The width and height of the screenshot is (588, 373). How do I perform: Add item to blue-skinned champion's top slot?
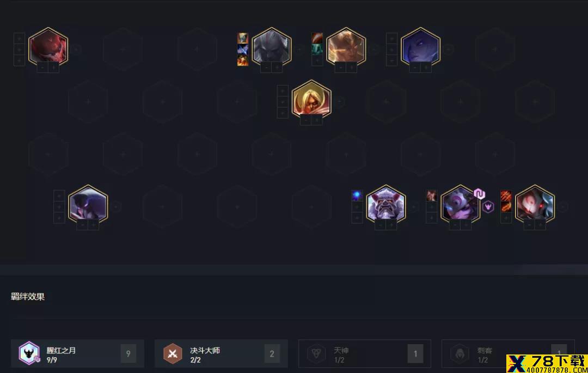[x=391, y=38]
